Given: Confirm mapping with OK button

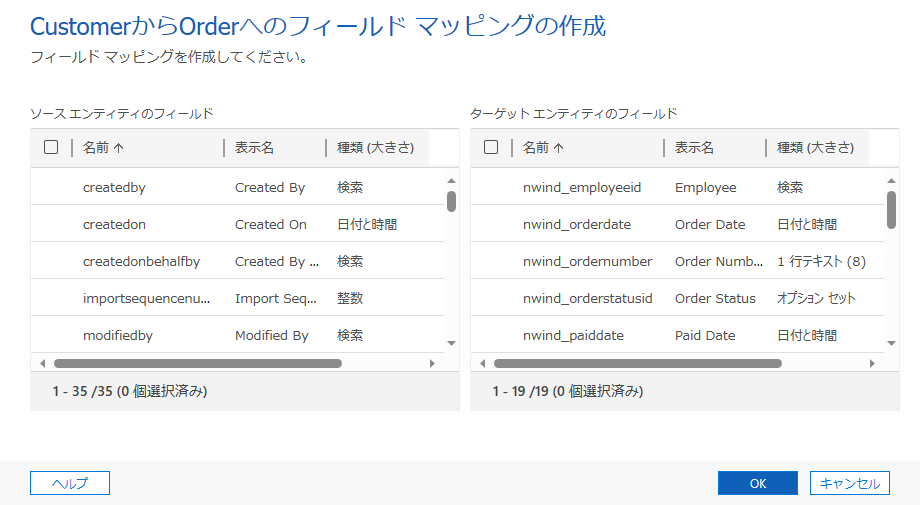Looking at the screenshot, I should pos(757,483).
